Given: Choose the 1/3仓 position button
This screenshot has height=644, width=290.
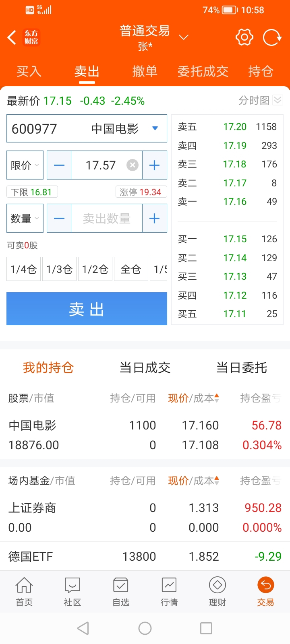Looking at the screenshot, I should click(x=59, y=269).
